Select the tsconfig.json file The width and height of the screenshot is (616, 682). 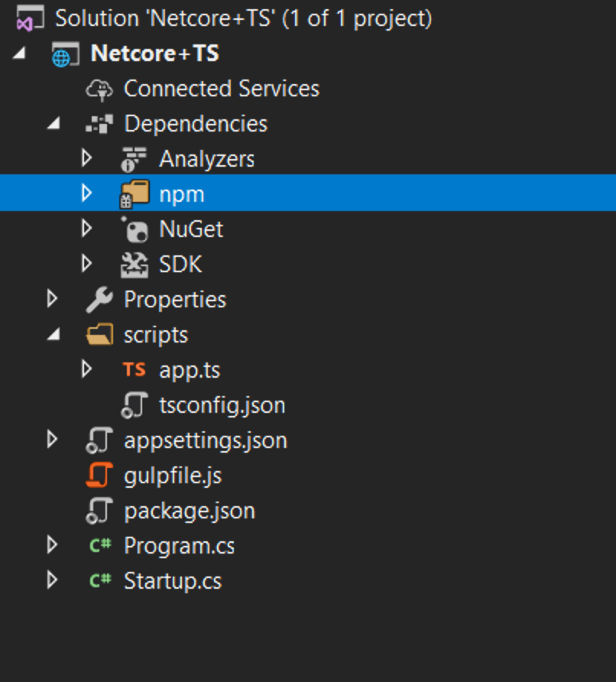222,404
